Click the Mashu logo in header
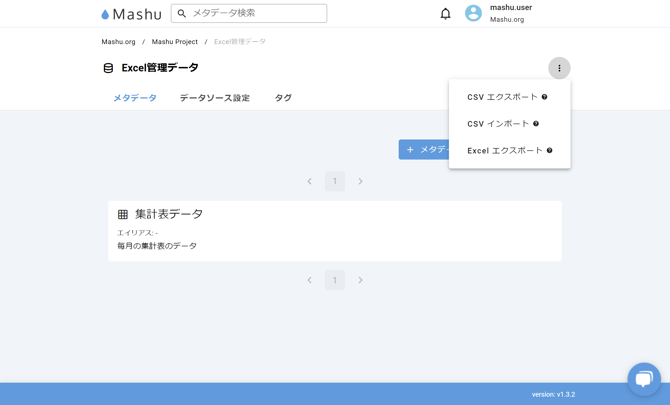This screenshot has height=405, width=670. click(131, 14)
